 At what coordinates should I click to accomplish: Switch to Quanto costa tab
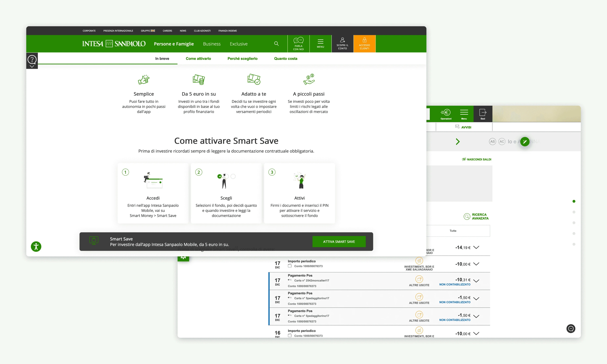click(285, 58)
